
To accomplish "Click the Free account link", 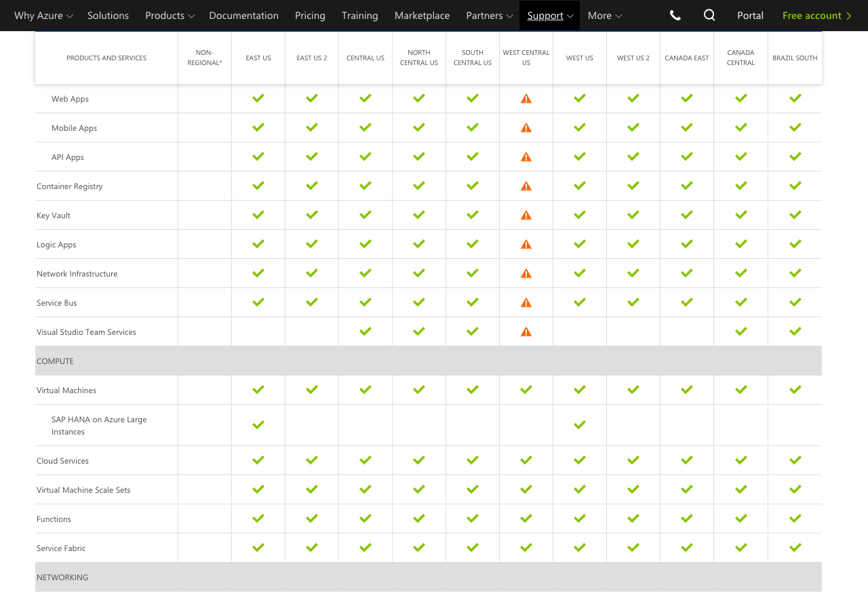I will [816, 16].
